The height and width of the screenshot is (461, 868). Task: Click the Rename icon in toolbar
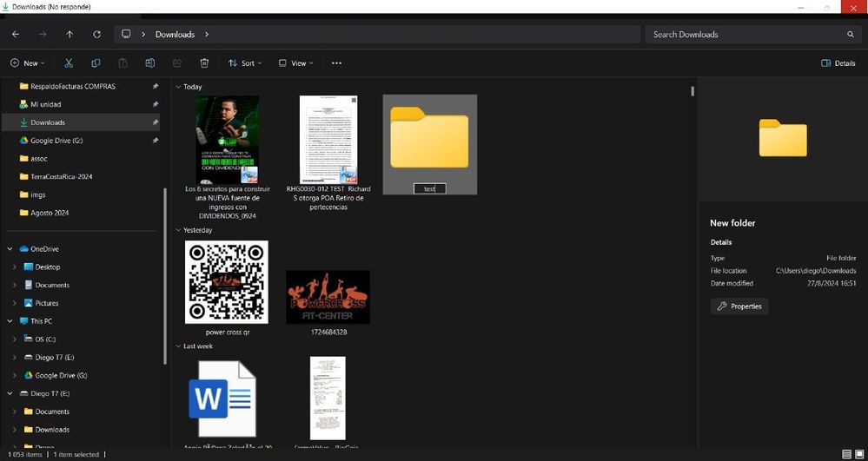pos(150,63)
